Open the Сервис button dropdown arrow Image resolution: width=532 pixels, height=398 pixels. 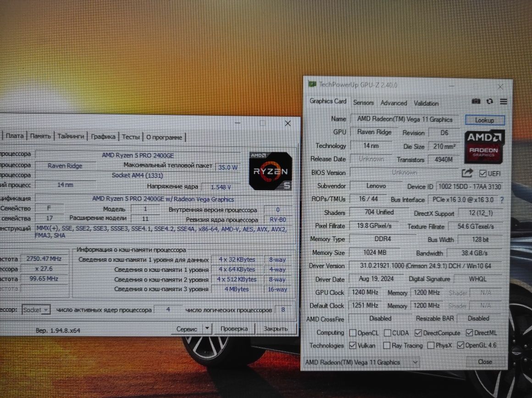click(x=207, y=328)
